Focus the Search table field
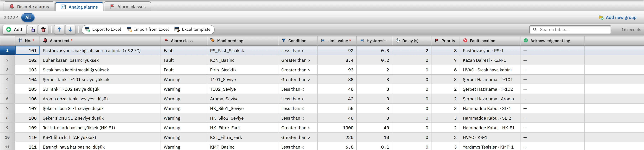This screenshot has width=644, height=150. (570, 30)
